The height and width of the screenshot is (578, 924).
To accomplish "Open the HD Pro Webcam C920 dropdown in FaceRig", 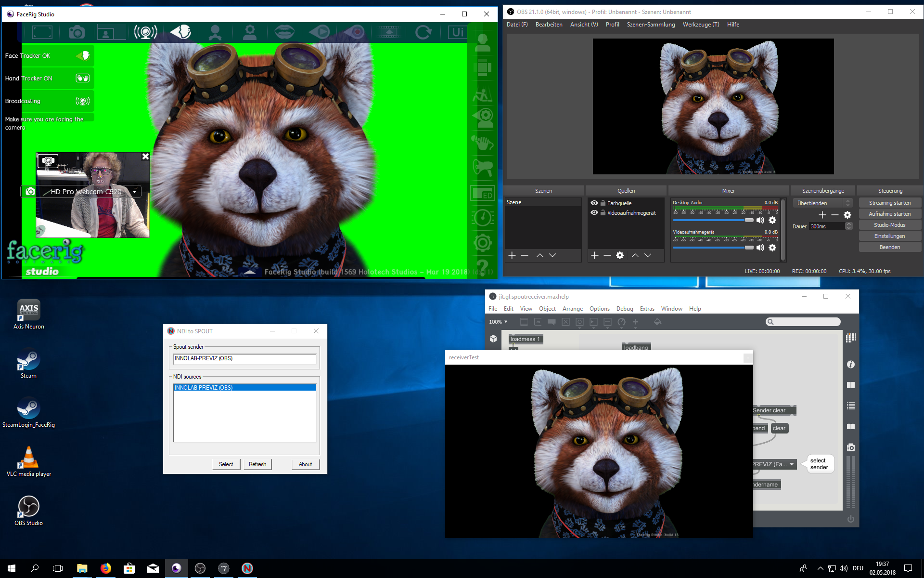I will point(134,191).
